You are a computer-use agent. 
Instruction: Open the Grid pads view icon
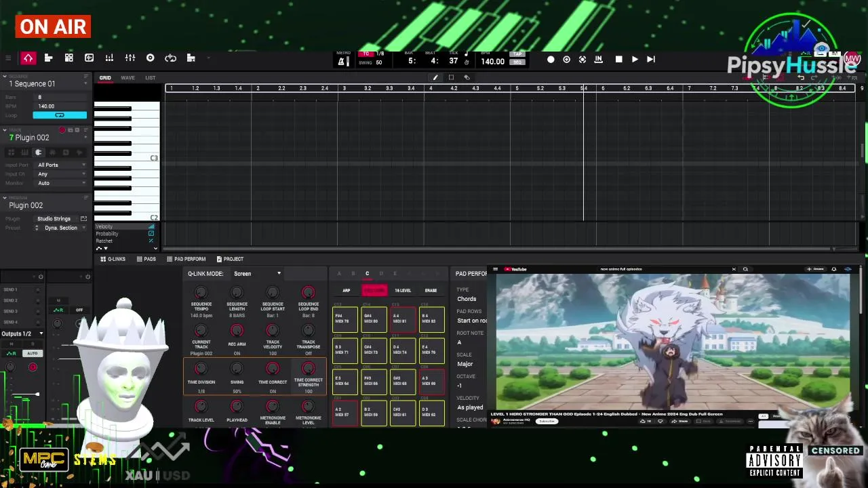pyautogui.click(x=68, y=58)
